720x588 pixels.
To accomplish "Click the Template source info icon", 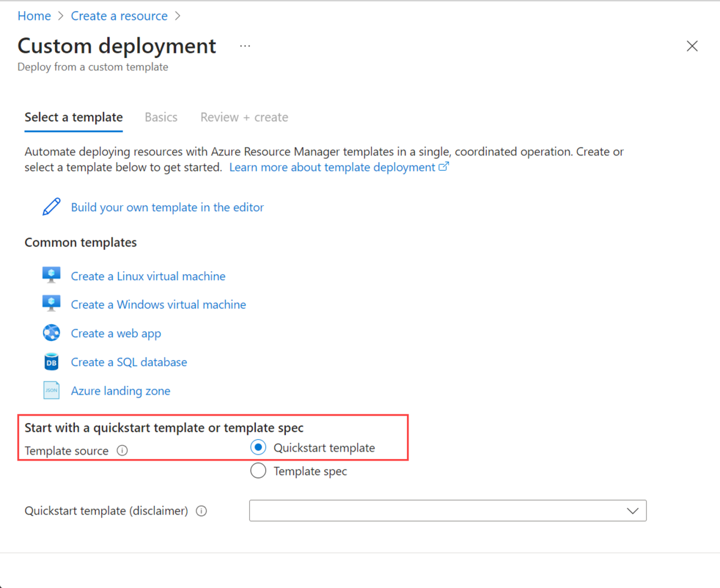I will tap(122, 450).
